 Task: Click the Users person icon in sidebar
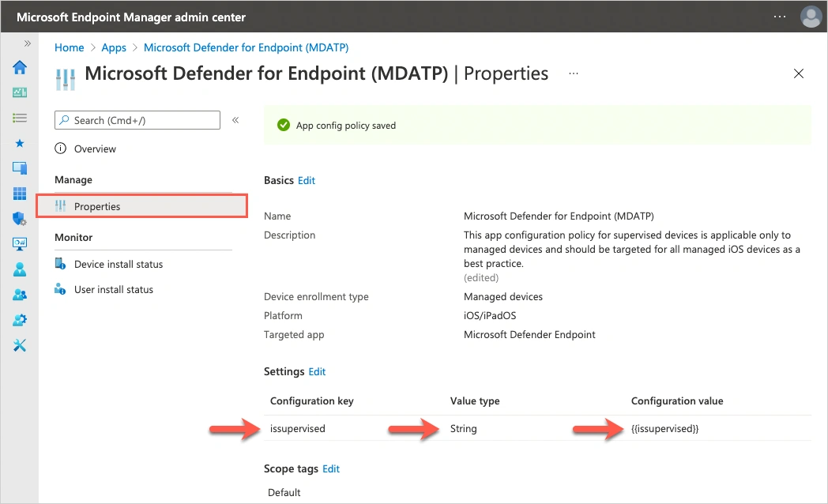click(x=20, y=269)
